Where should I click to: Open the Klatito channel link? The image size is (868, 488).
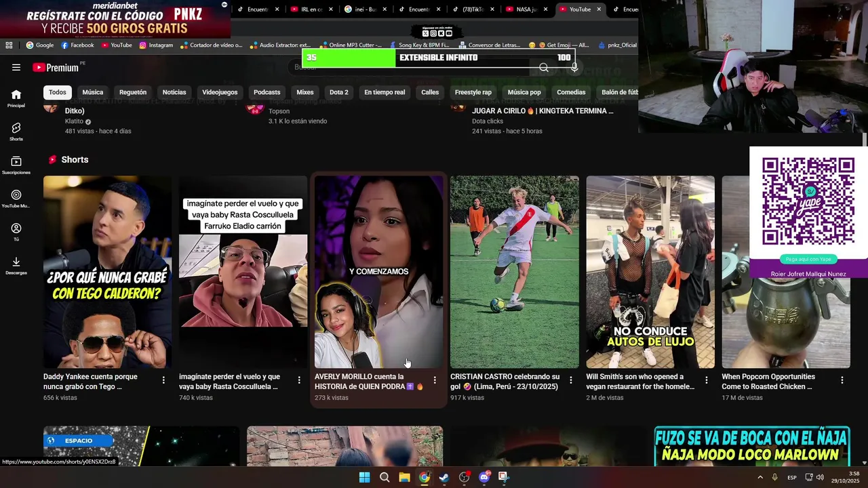pyautogui.click(x=74, y=121)
